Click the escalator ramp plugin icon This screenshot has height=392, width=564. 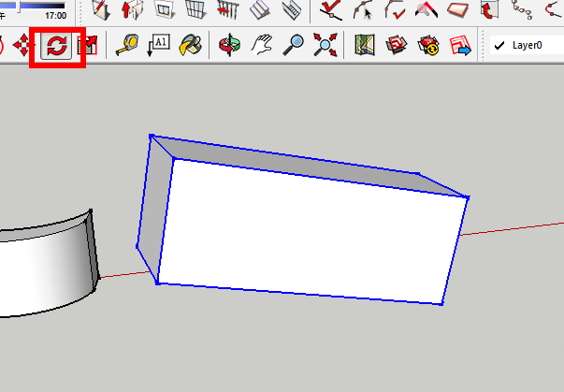(x=292, y=10)
